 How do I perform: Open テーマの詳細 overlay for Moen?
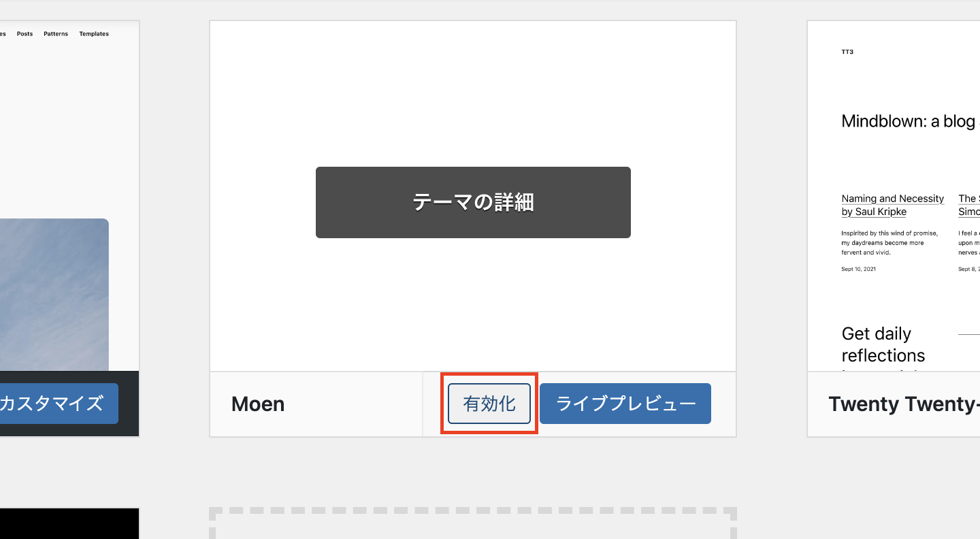tap(473, 202)
